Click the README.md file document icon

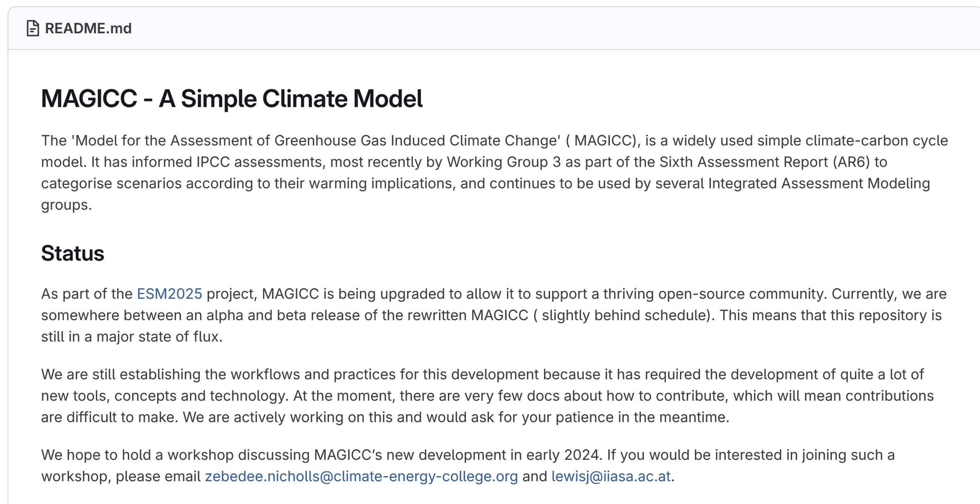coord(33,28)
